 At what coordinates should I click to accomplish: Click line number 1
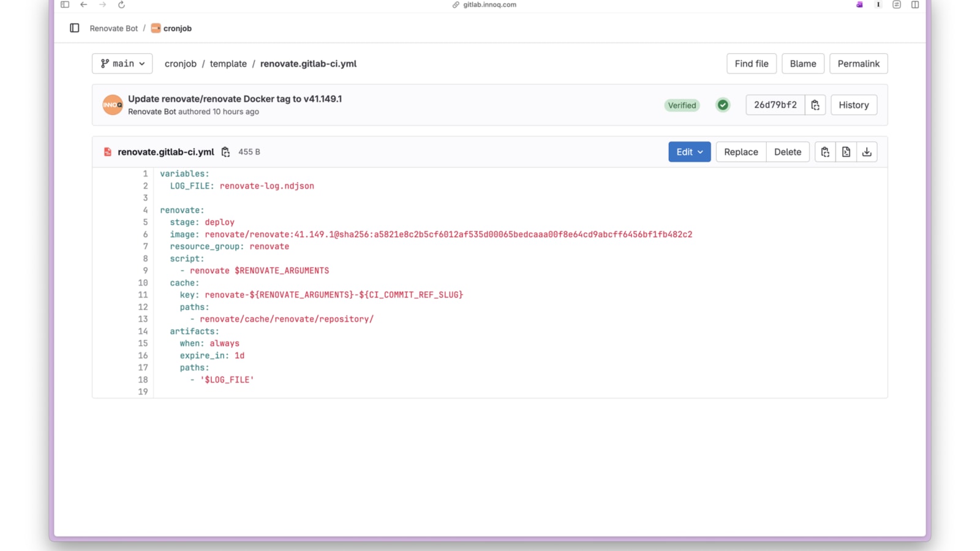tap(145, 174)
